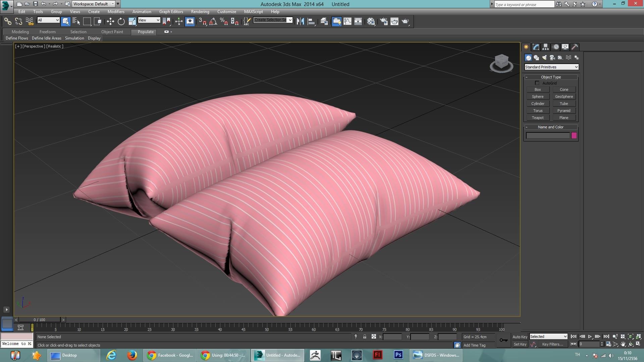The image size is (644, 362).
Task: Open the Utilities panel with the hammer icon
Action: click(x=575, y=47)
